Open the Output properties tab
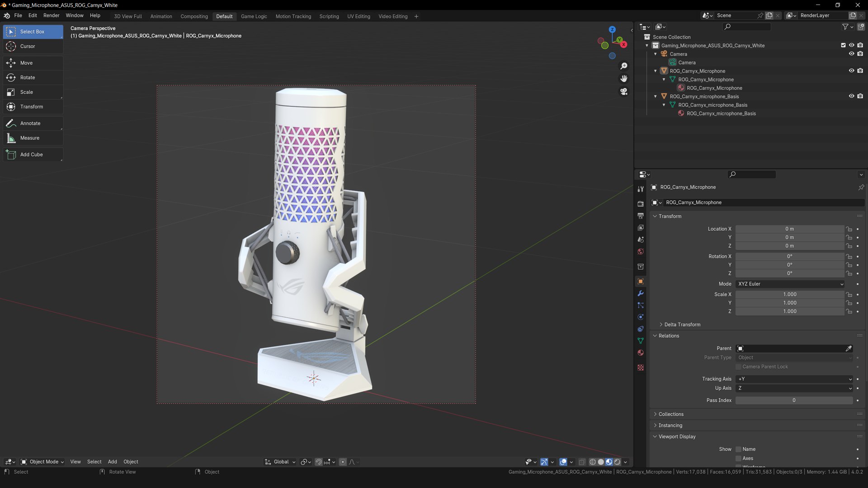This screenshot has height=488, width=868. point(641,216)
